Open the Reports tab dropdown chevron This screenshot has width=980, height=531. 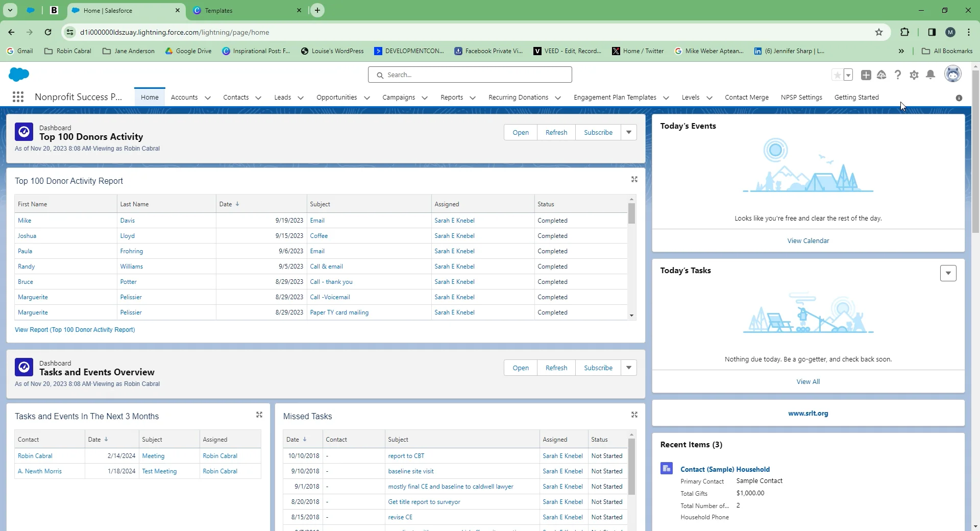pos(473,98)
